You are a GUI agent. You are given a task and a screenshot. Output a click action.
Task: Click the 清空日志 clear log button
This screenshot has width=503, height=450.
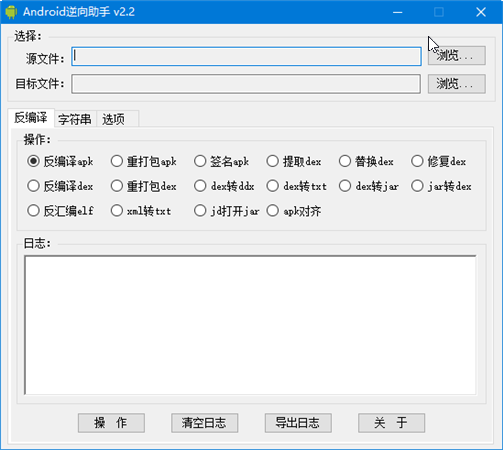(x=205, y=423)
